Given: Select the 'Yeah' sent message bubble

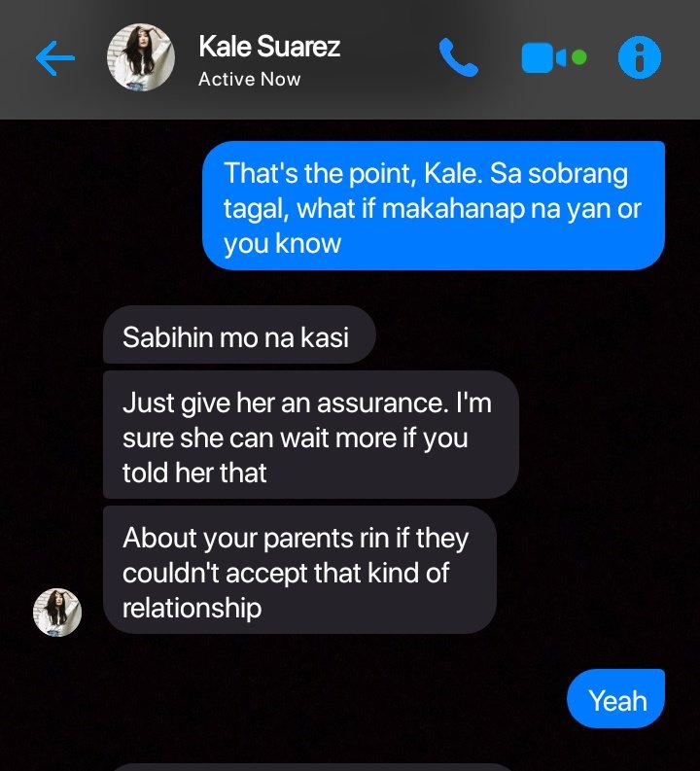Looking at the screenshot, I should click(616, 699).
